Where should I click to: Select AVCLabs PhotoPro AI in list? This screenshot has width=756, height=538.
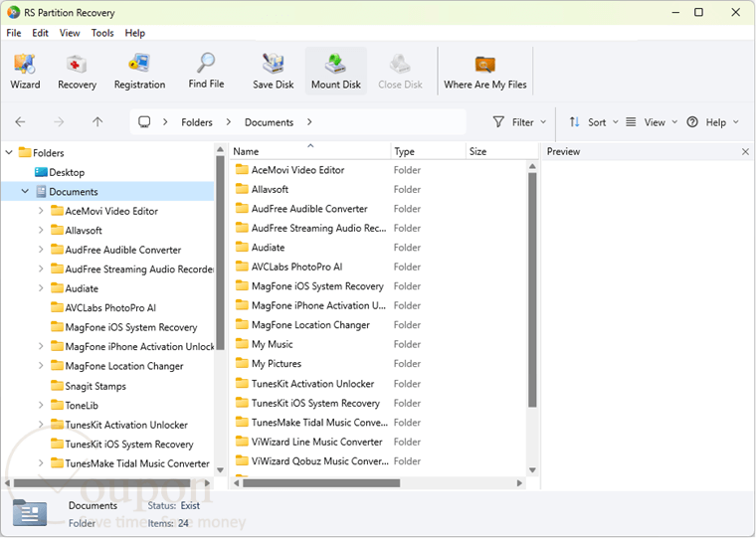point(296,267)
